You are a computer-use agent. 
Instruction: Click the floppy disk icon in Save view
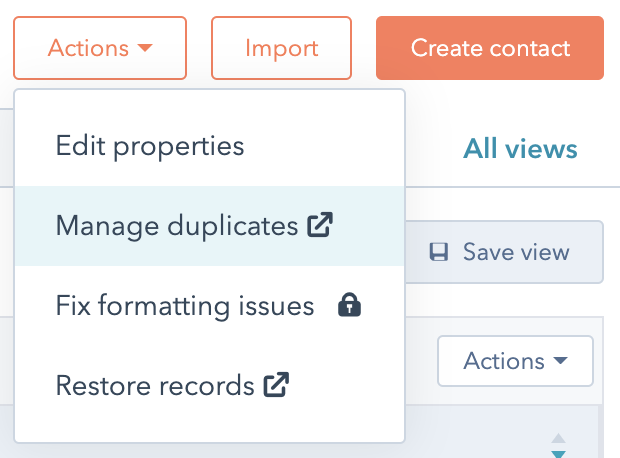tap(438, 252)
